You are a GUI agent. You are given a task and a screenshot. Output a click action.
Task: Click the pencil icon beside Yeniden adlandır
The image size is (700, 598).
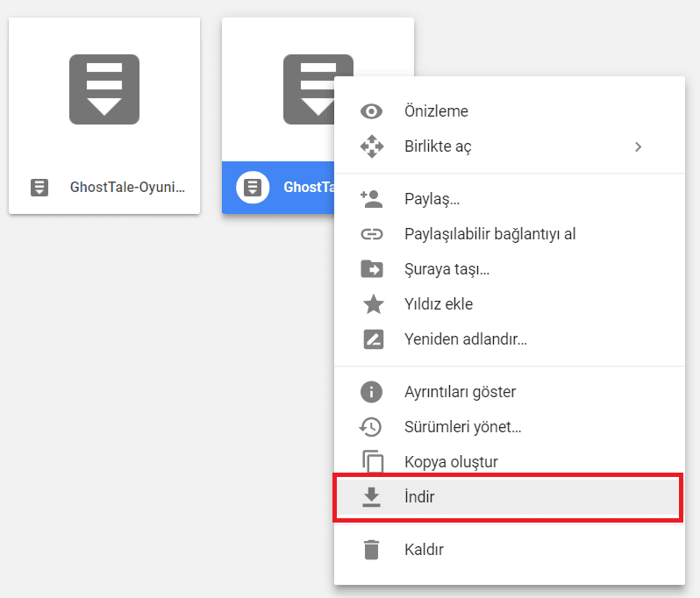click(x=373, y=339)
